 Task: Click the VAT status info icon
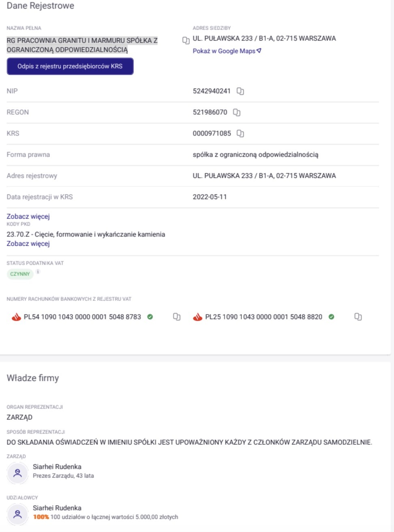pyautogui.click(x=38, y=272)
